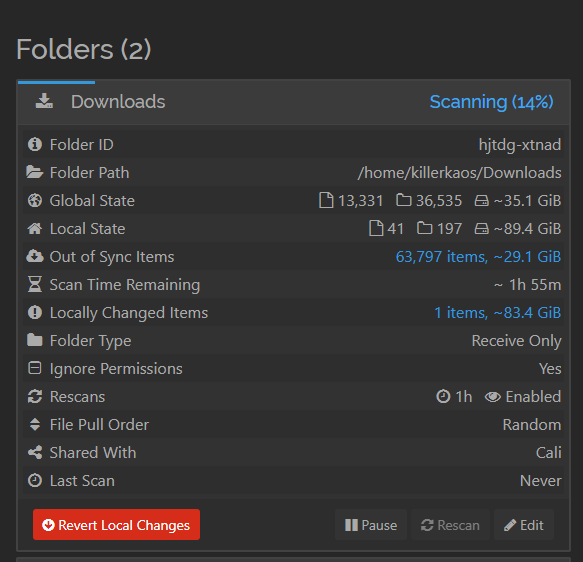Click the exclamation icon for Locally Changed Items
Image resolution: width=583 pixels, height=562 pixels.
pos(35,312)
